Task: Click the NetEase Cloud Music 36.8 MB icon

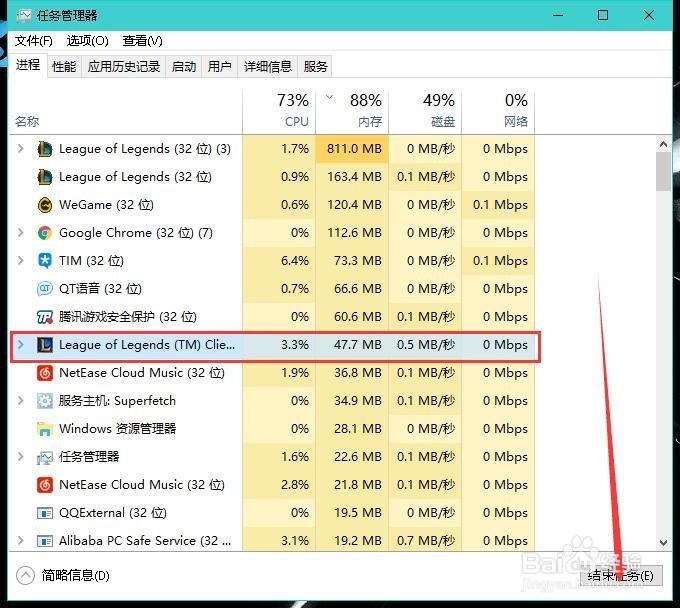Action: pyautogui.click(x=45, y=373)
